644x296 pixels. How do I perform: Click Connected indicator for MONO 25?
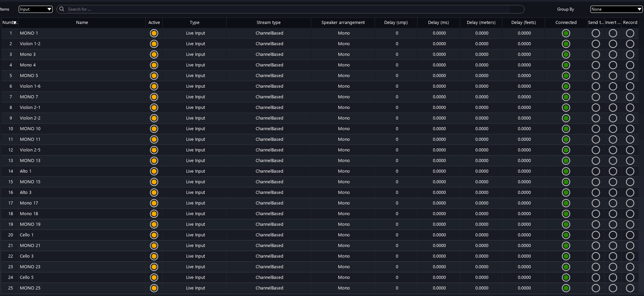566,288
